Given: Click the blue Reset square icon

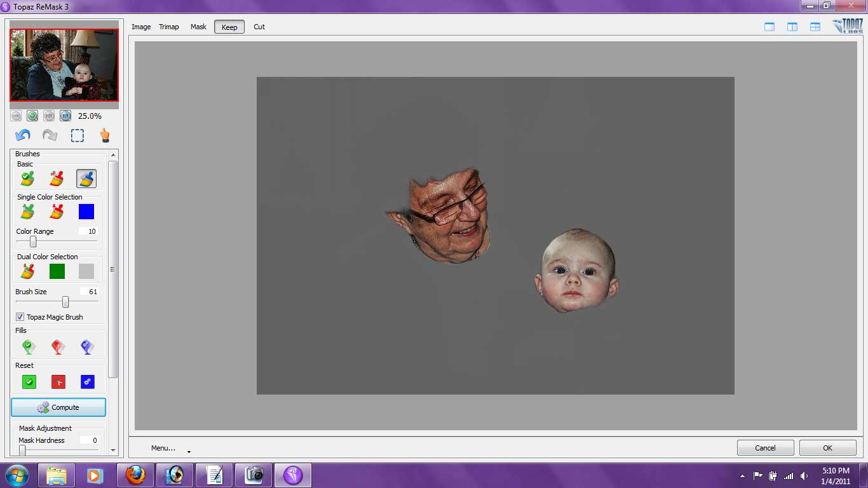Looking at the screenshot, I should pos(88,382).
